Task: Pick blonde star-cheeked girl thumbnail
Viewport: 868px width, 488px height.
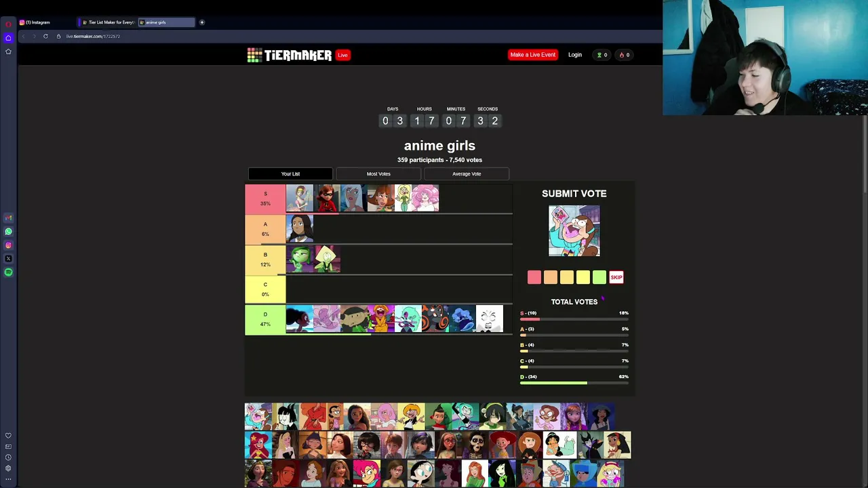Action: tap(610, 474)
